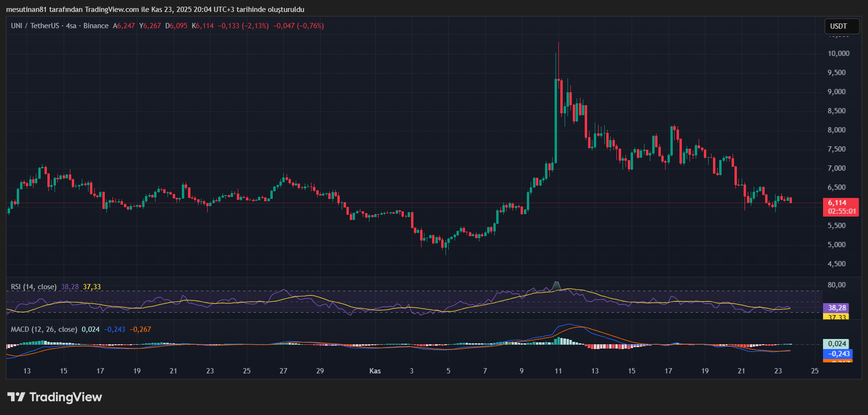The width and height of the screenshot is (868, 415).
Task: Select the RSI (14, close) indicator legend
Action: (33, 287)
